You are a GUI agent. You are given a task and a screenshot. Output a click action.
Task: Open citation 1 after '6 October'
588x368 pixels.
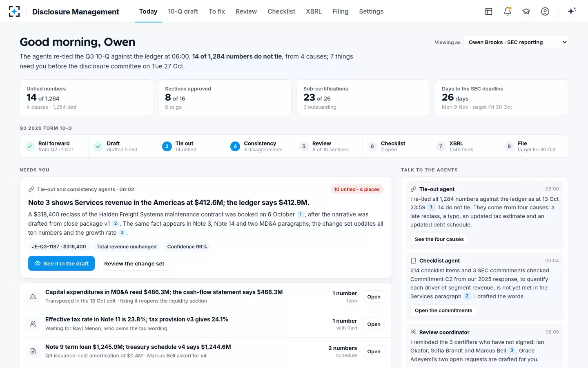coord(301,214)
